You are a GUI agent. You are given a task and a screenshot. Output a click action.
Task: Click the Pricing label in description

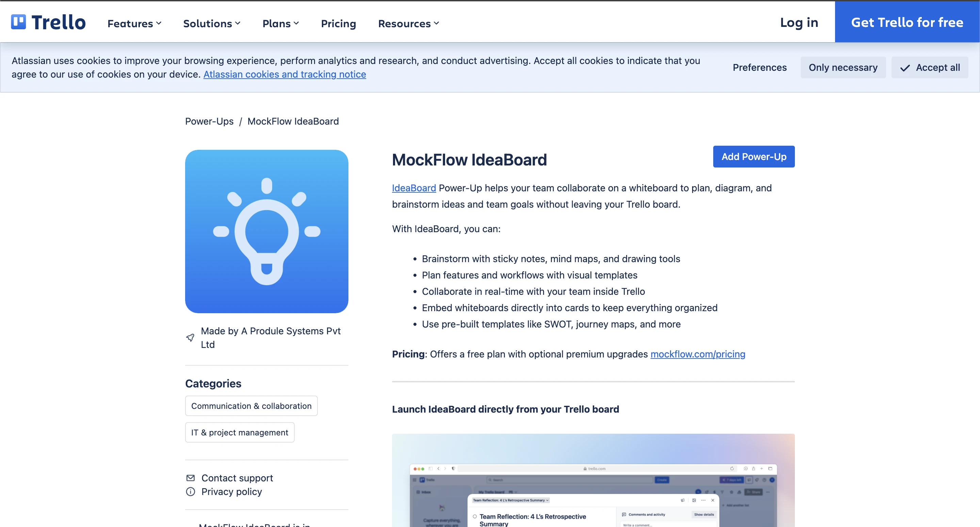pyautogui.click(x=408, y=354)
